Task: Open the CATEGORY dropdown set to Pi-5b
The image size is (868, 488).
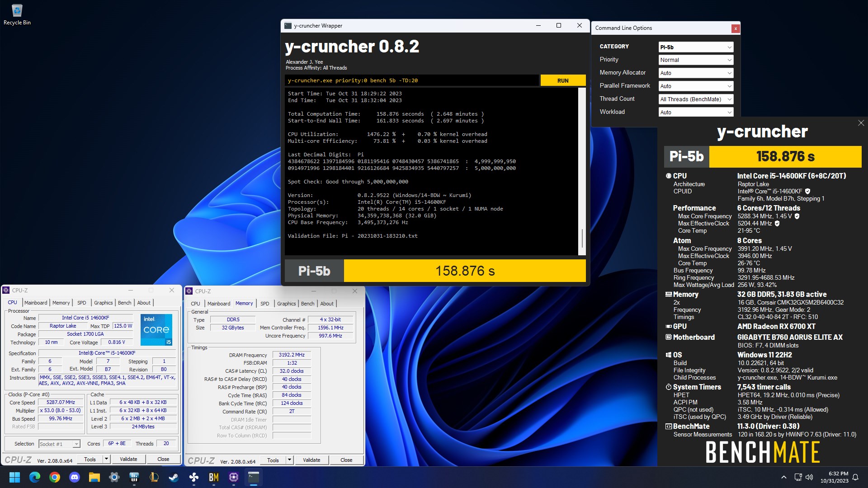Action: click(696, 47)
